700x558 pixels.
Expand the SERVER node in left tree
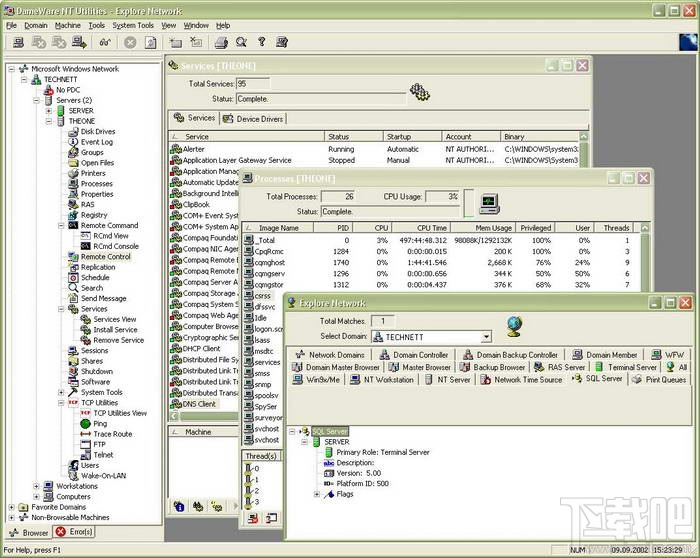(x=49, y=111)
